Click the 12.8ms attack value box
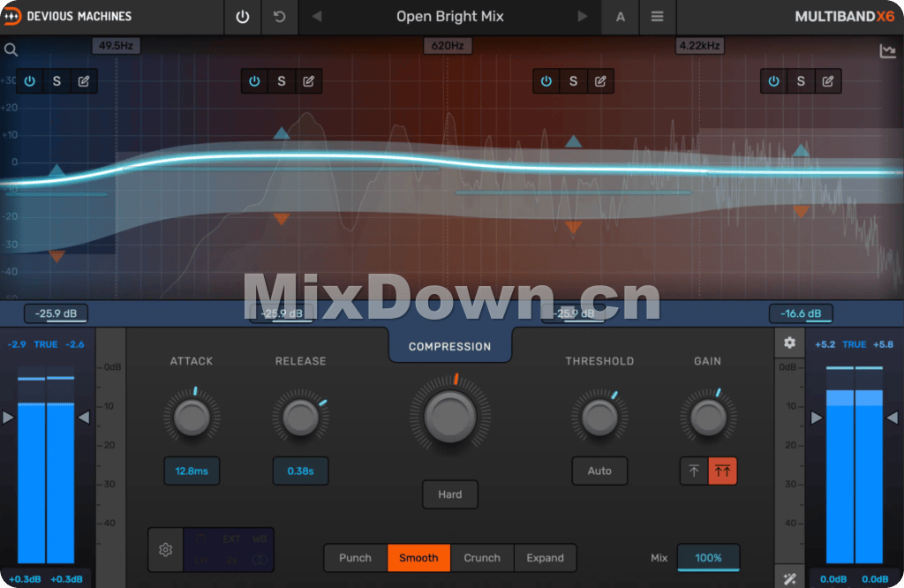The height and width of the screenshot is (588, 904). click(x=192, y=471)
